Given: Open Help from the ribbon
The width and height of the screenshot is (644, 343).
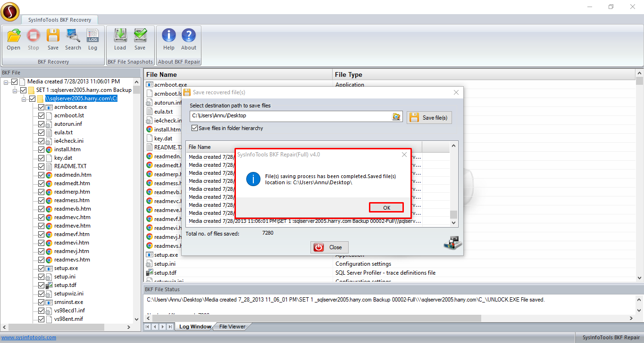Looking at the screenshot, I should [x=169, y=36].
